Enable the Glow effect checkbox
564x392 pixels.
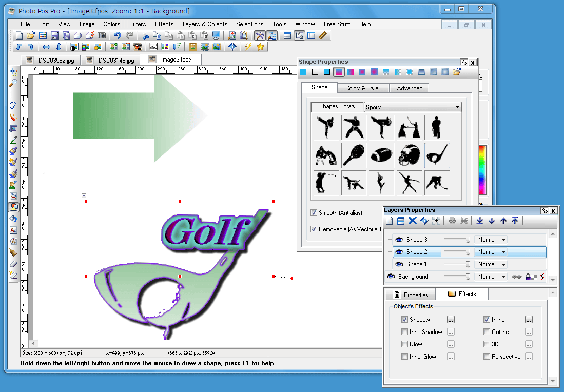pos(405,344)
